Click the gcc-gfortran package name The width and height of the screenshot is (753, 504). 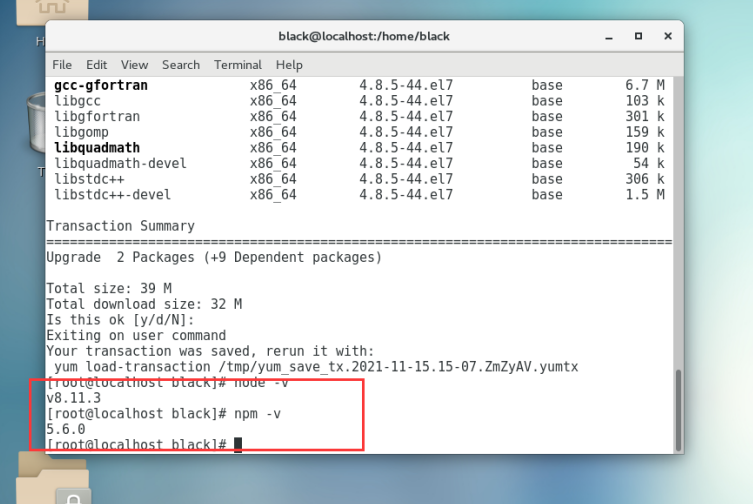(x=101, y=86)
